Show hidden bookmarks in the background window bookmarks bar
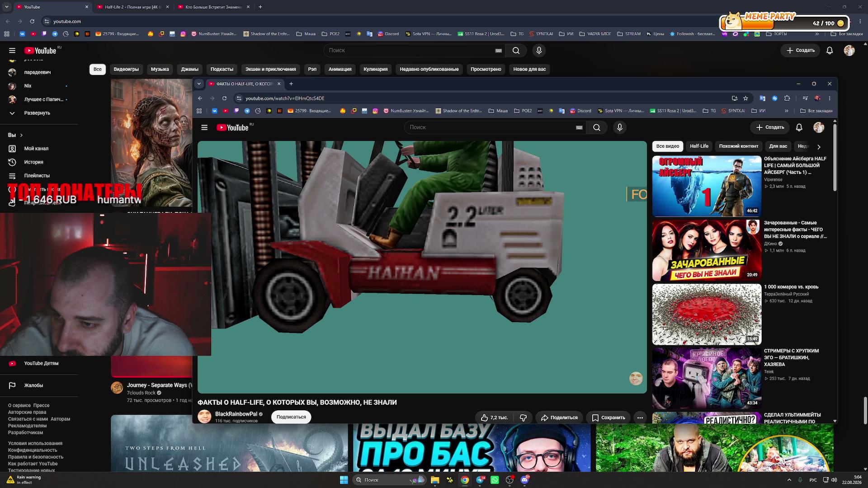The image size is (868, 488). pos(817,34)
